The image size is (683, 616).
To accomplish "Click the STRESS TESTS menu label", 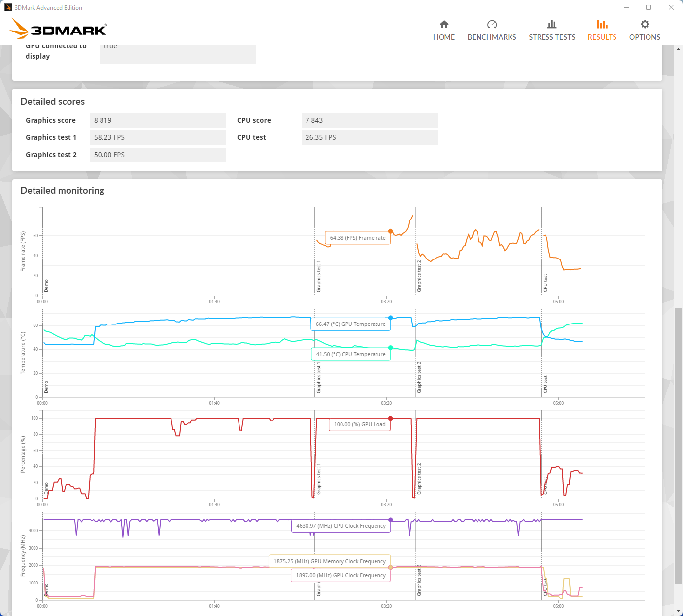I will [552, 37].
